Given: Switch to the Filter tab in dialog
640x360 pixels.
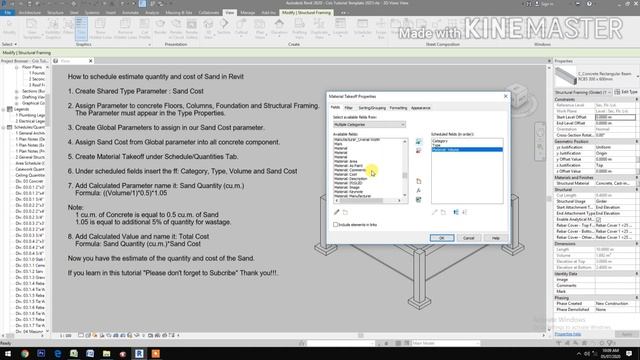Looking at the screenshot, I should 349,108.
